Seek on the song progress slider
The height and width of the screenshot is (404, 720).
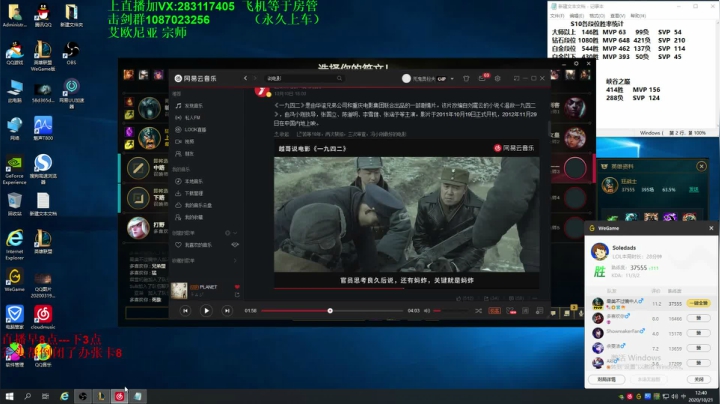tap(332, 311)
